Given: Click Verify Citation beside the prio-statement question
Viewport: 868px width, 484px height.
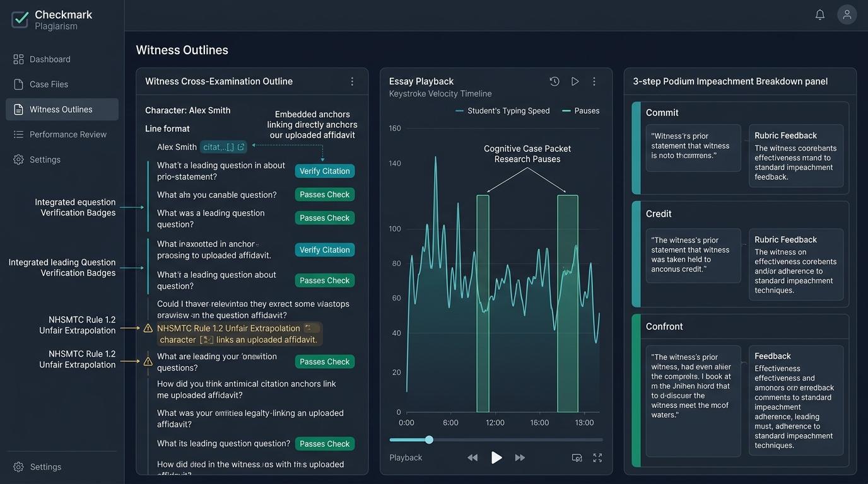Looking at the screenshot, I should pyautogui.click(x=325, y=171).
